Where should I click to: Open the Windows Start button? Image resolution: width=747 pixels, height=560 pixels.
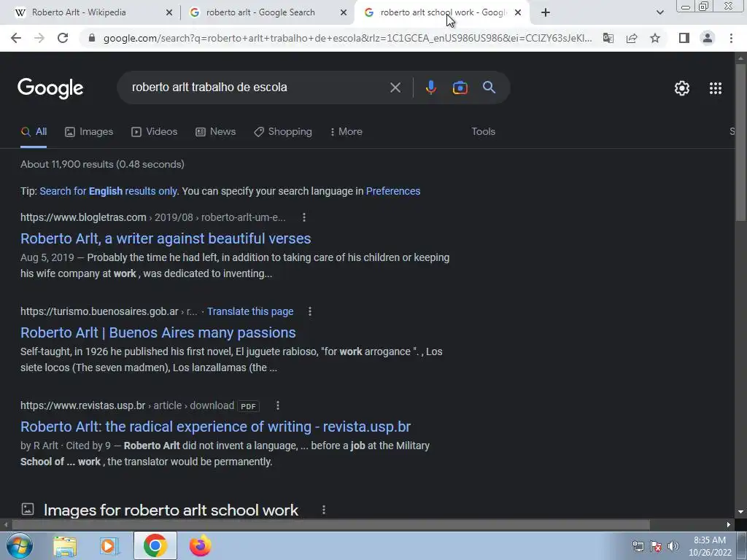(20, 545)
